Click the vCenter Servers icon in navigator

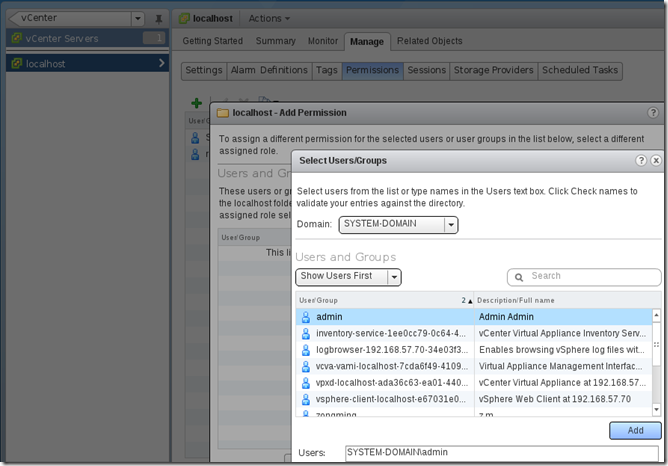pos(16,38)
